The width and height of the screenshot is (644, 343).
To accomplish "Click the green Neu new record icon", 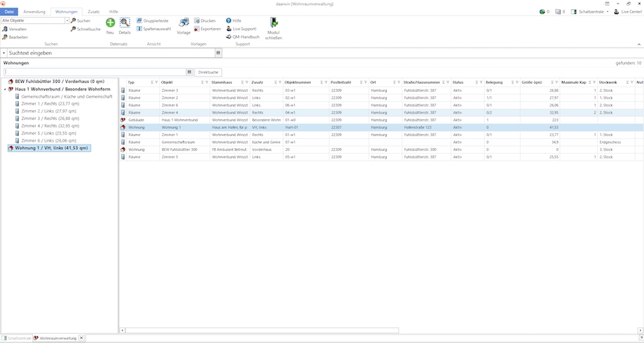I will point(110,22).
